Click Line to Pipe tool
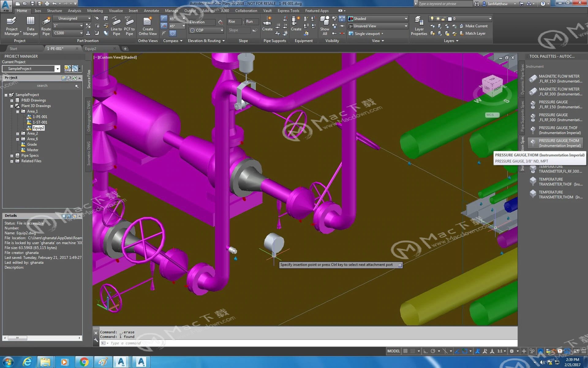The width and height of the screenshot is (588, 368). click(x=116, y=26)
